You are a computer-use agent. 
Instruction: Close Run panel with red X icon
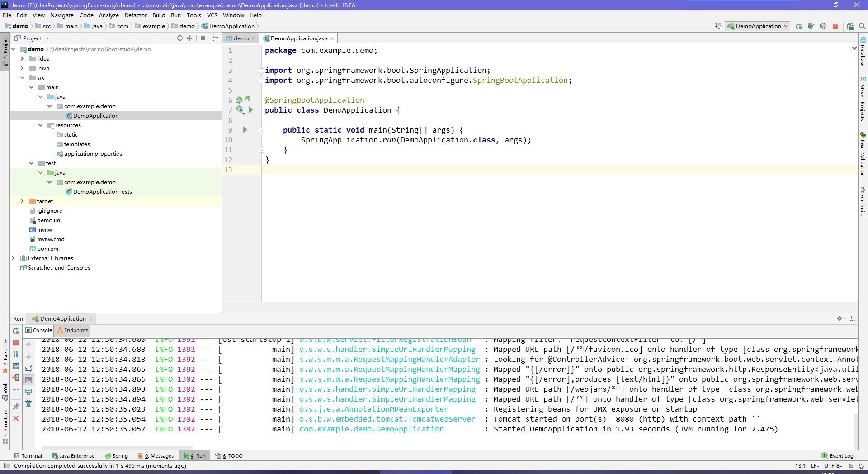pyautogui.click(x=16, y=418)
